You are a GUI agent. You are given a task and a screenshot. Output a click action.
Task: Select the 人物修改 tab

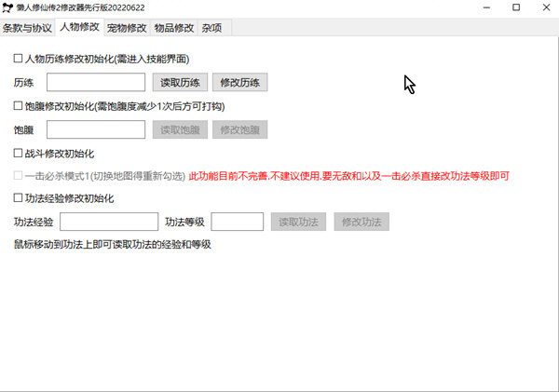pos(80,27)
